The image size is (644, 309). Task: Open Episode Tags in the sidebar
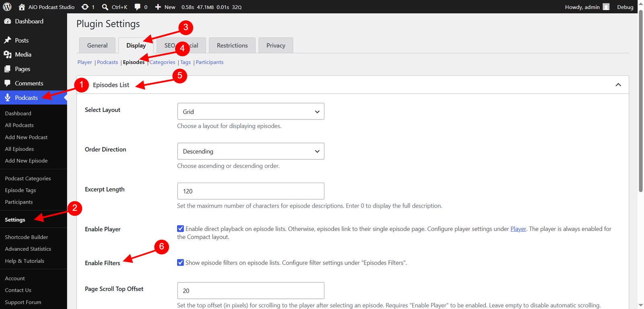tap(21, 190)
